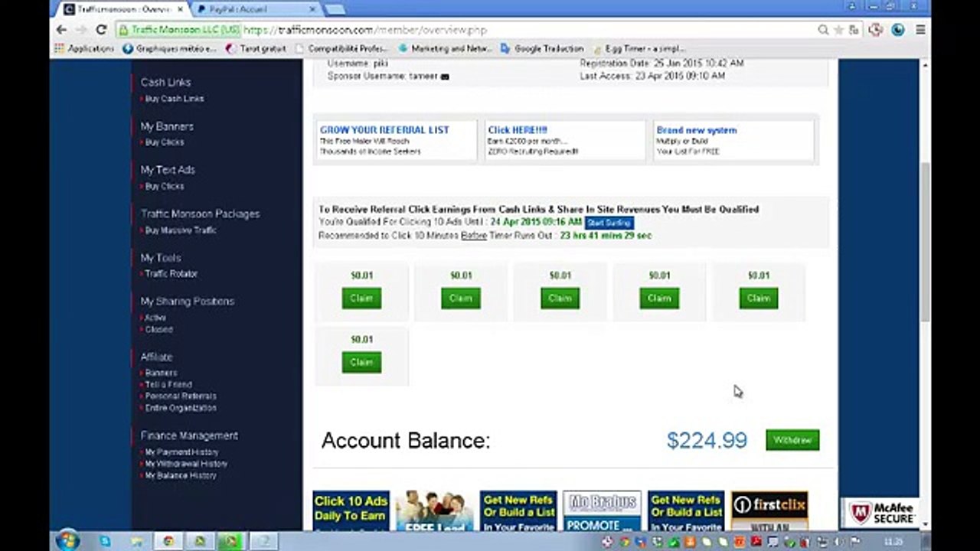Open the Graphiques météo bookmark
The height and width of the screenshot is (551, 980).
point(170,48)
